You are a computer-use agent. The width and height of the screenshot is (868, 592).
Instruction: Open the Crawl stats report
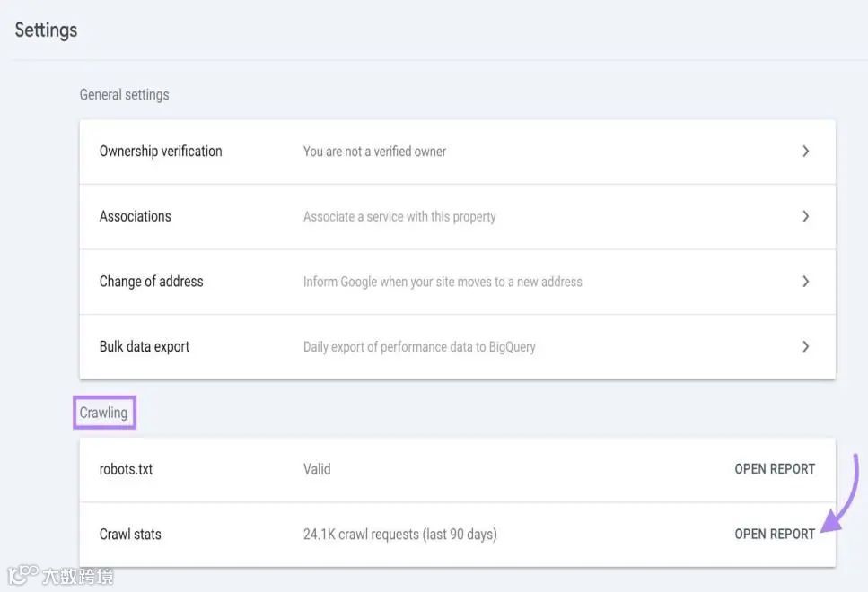tap(775, 534)
